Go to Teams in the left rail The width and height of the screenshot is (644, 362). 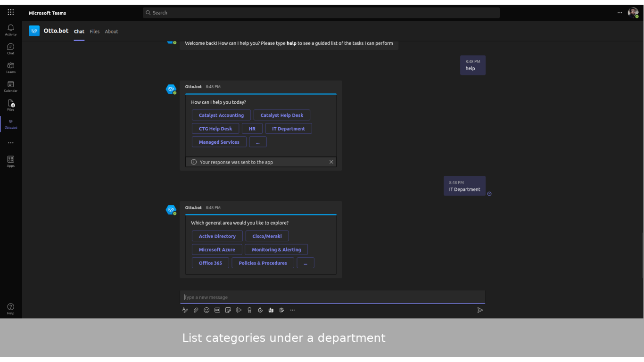(11, 68)
